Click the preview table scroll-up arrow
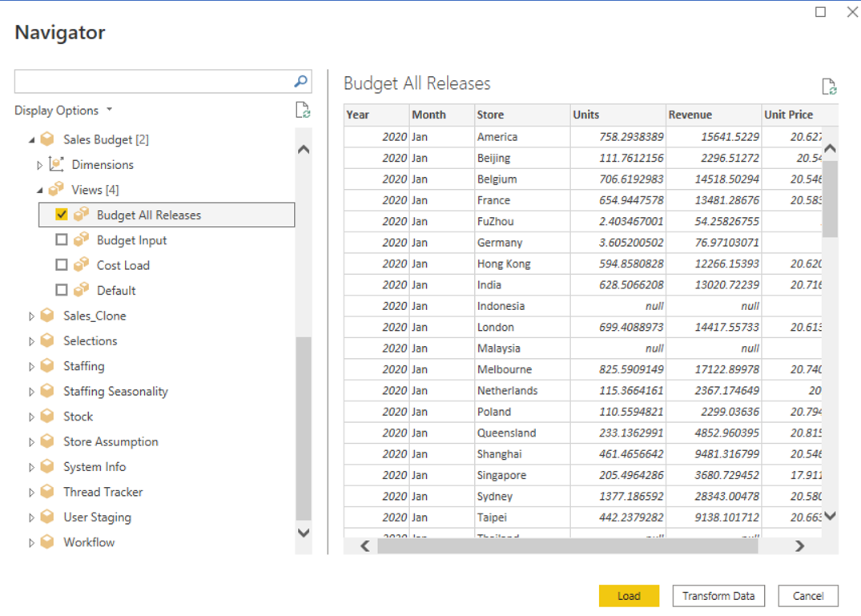This screenshot has width=861, height=616. [x=831, y=148]
